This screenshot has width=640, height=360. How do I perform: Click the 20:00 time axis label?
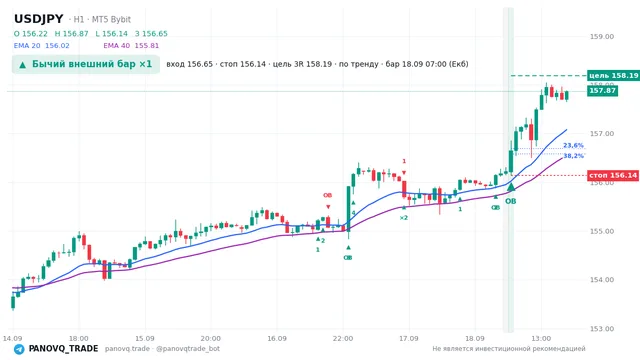pos(211,338)
